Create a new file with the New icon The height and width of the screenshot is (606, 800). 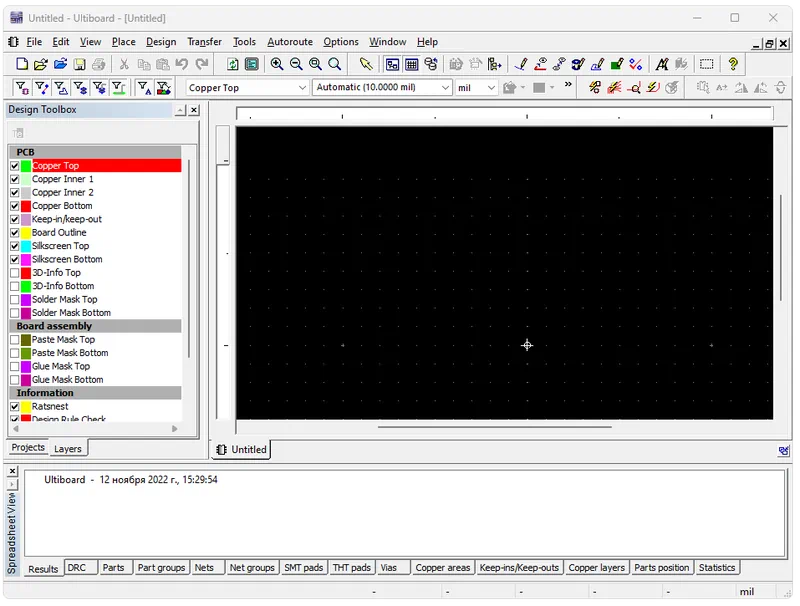click(22, 64)
